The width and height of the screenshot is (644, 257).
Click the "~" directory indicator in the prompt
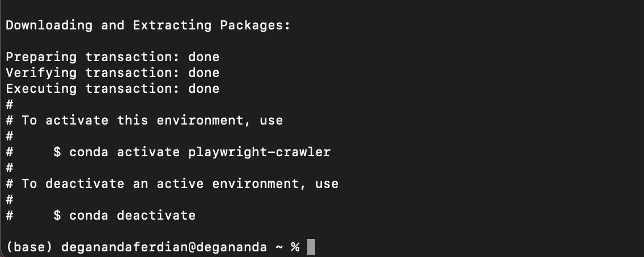tap(279, 247)
